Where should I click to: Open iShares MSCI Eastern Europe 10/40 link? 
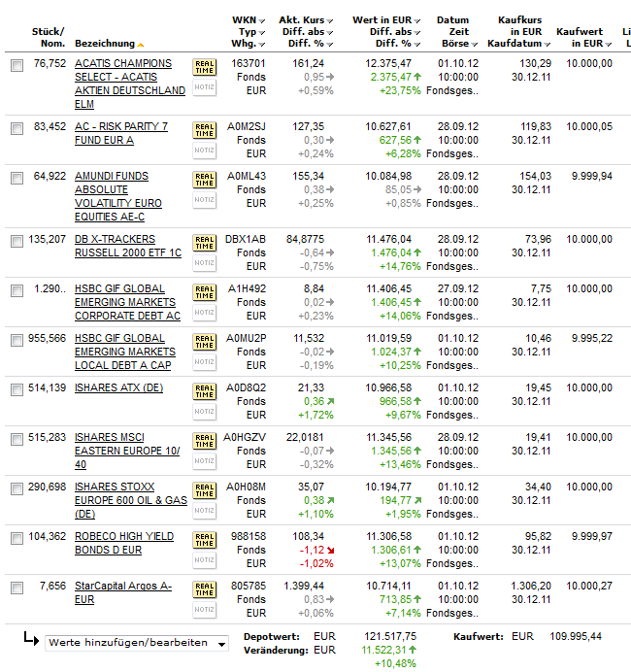127,451
